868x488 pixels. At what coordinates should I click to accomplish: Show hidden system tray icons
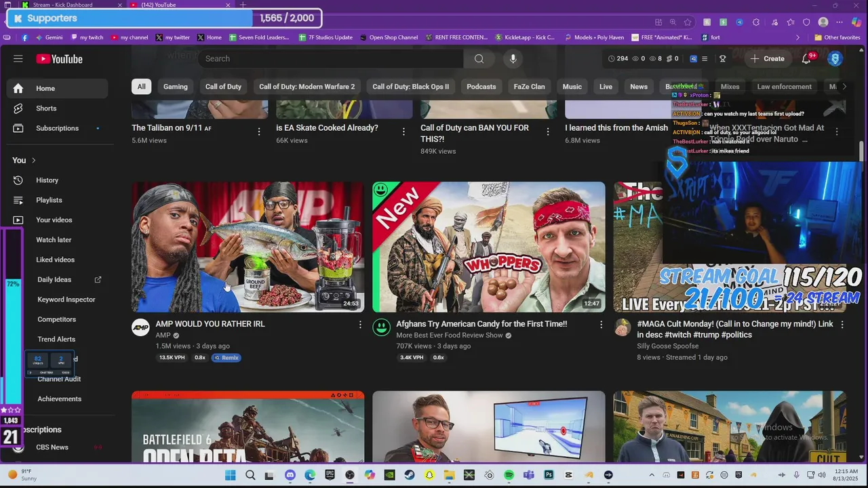[x=652, y=475]
